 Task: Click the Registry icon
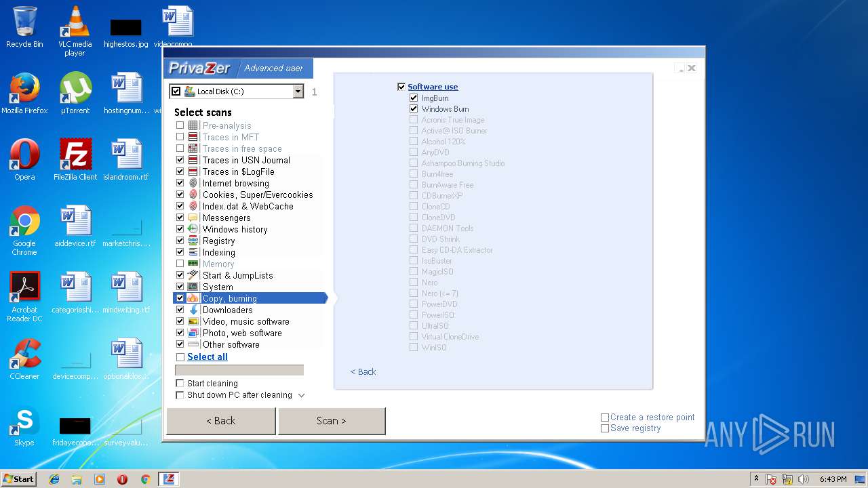193,241
